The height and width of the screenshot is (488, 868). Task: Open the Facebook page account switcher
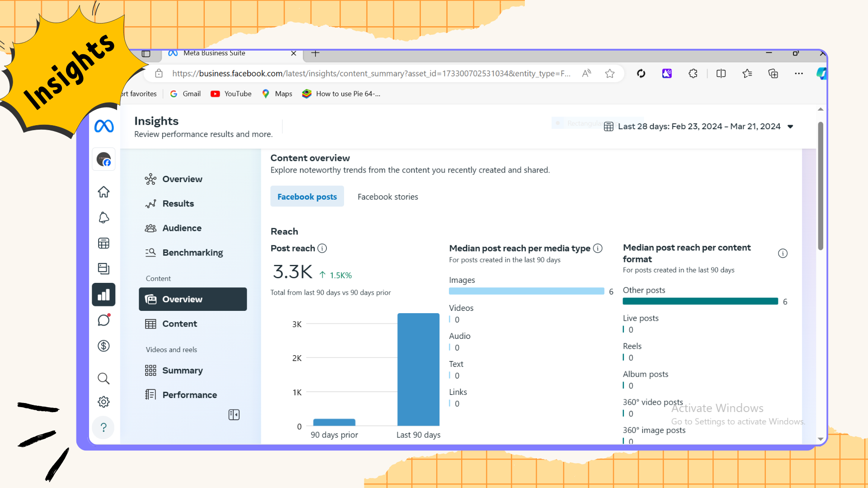pyautogui.click(x=104, y=160)
